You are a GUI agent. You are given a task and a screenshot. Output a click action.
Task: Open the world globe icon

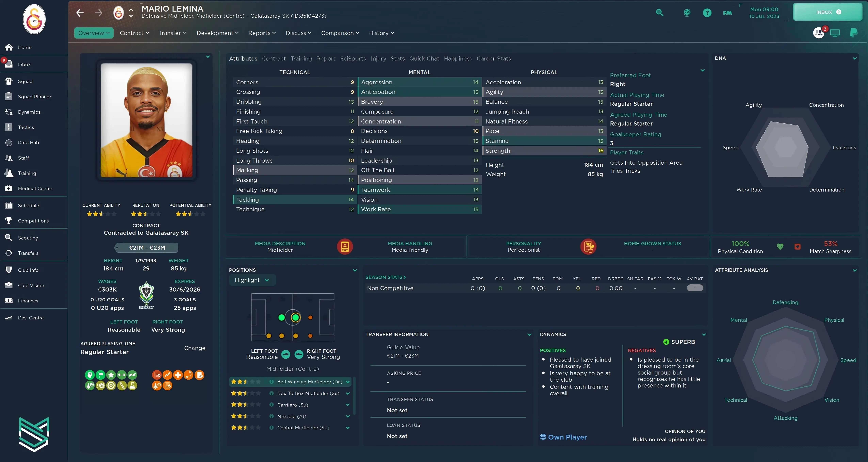687,13
